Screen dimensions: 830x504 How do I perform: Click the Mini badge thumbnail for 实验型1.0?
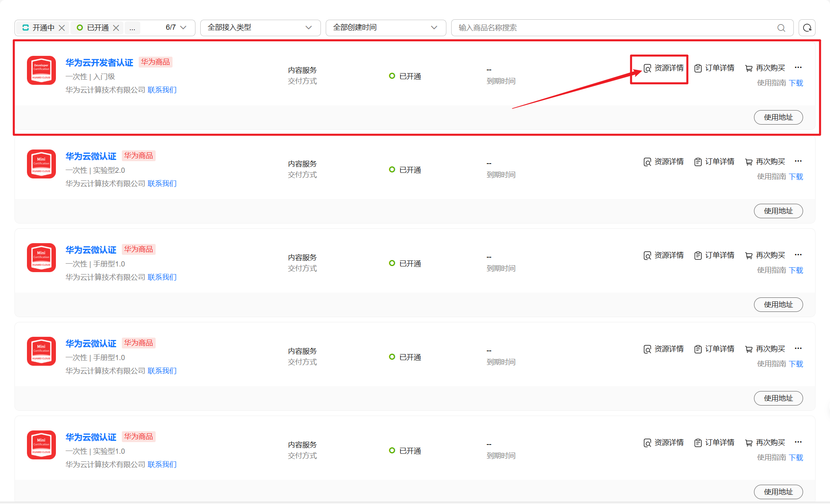41,445
